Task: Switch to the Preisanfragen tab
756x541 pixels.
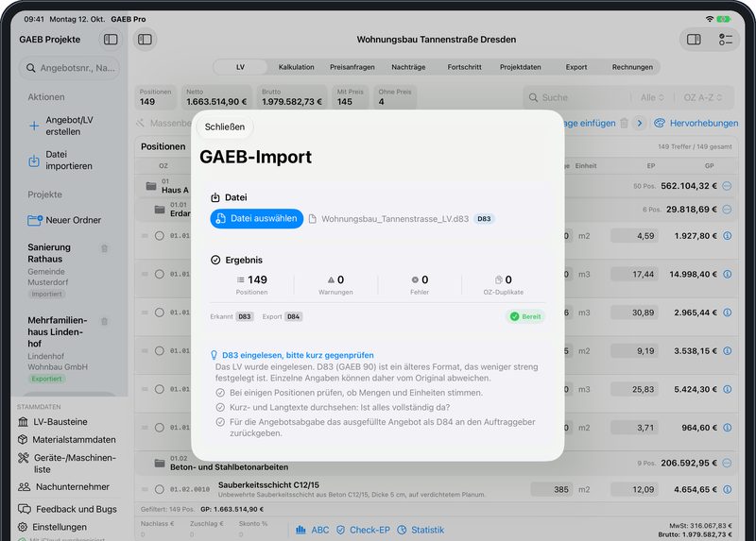Action: [352, 67]
